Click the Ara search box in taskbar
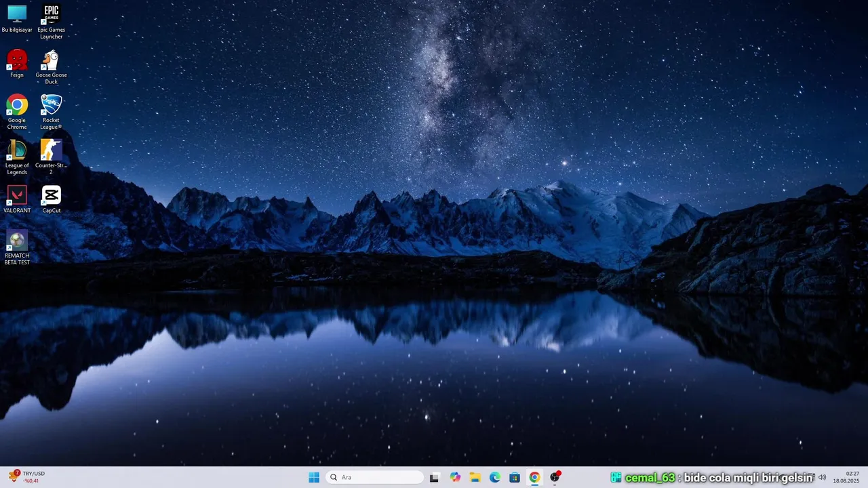The image size is (868, 488). point(374,477)
